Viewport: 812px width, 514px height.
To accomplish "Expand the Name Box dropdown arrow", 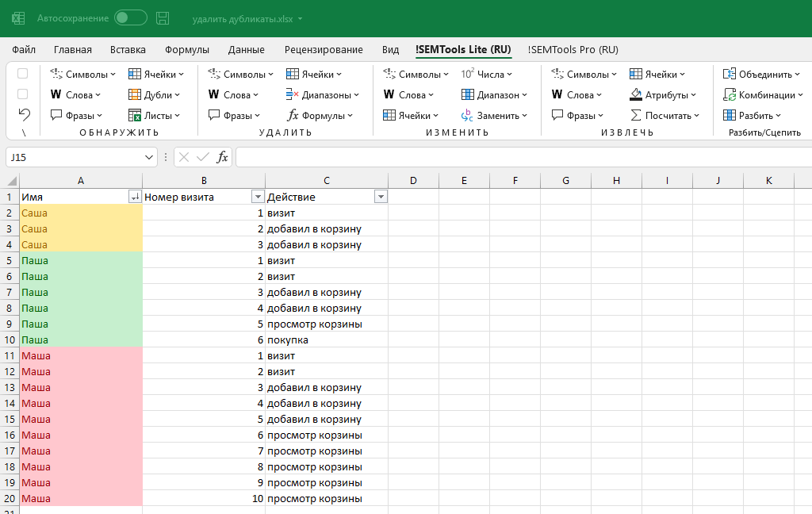I will tap(148, 157).
